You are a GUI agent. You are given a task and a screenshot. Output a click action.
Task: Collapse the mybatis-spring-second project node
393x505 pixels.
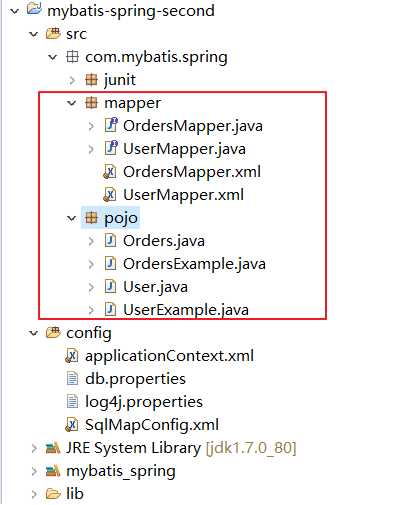click(x=14, y=11)
